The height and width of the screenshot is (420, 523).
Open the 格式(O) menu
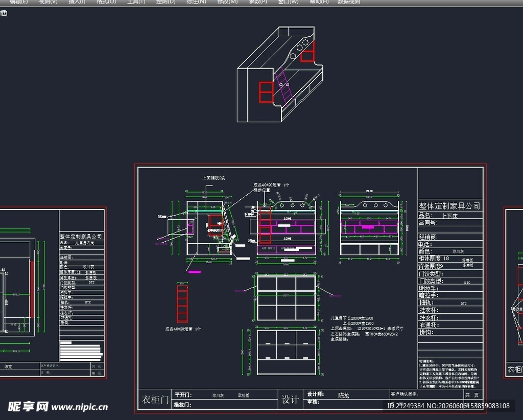(106, 2)
